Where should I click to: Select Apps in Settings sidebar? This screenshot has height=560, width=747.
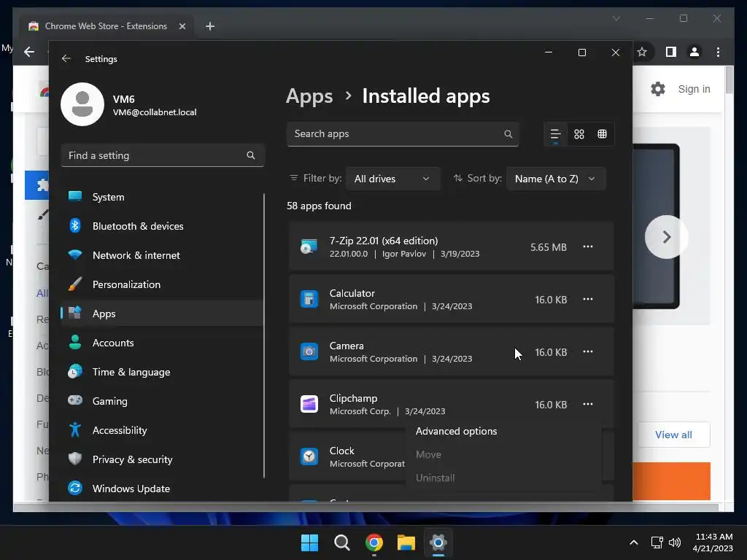(162, 314)
